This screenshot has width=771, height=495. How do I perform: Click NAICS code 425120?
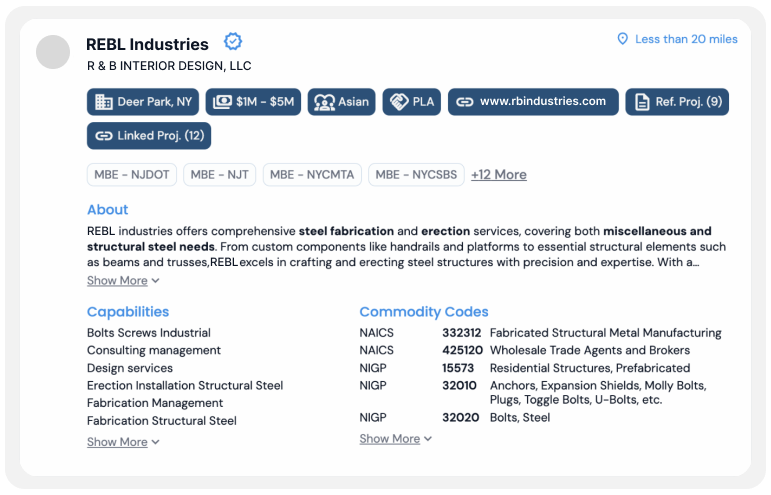pyautogui.click(x=462, y=350)
